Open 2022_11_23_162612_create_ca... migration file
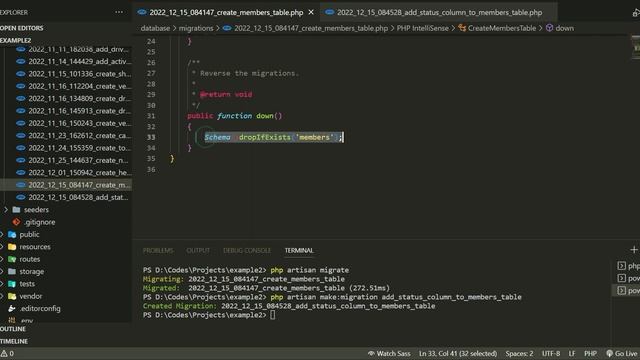The width and height of the screenshot is (640, 360). (80, 136)
